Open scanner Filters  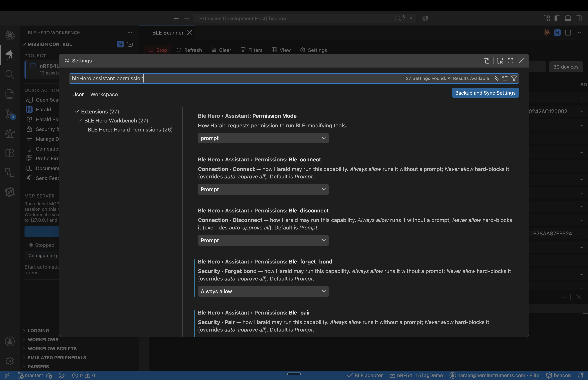click(x=251, y=50)
